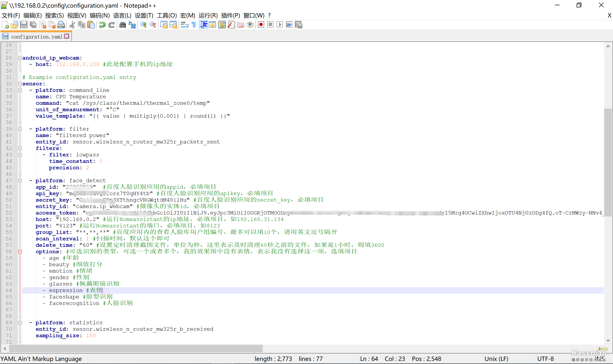Toggle synchronized horizontal scrolling
The height and width of the screenshot is (364, 613).
[x=173, y=25]
